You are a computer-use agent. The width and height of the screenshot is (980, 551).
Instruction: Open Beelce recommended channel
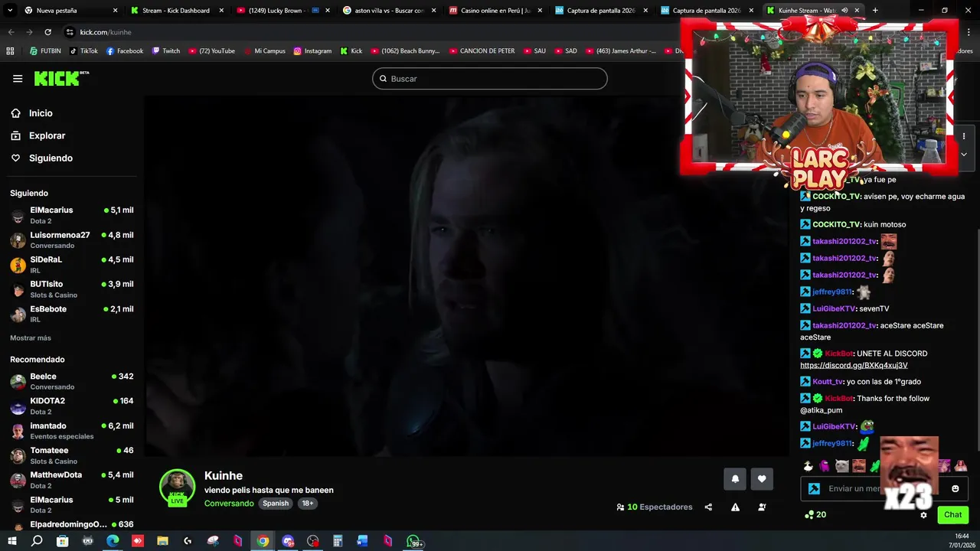point(72,381)
